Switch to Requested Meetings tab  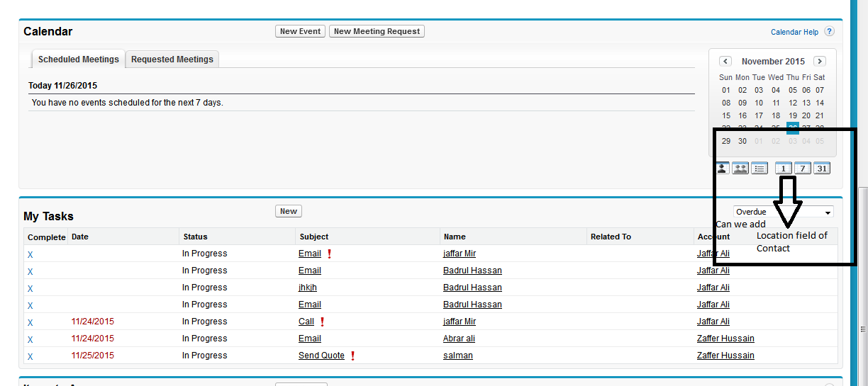tap(172, 59)
